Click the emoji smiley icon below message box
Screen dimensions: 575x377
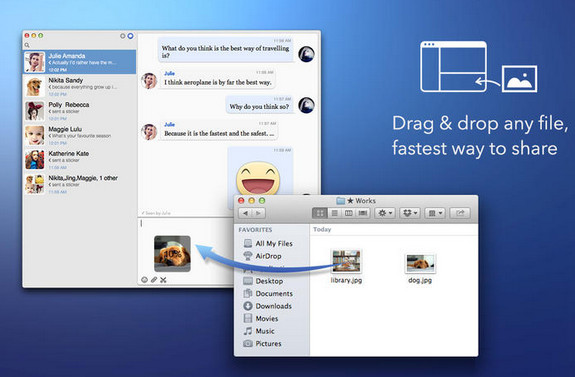click(x=144, y=280)
